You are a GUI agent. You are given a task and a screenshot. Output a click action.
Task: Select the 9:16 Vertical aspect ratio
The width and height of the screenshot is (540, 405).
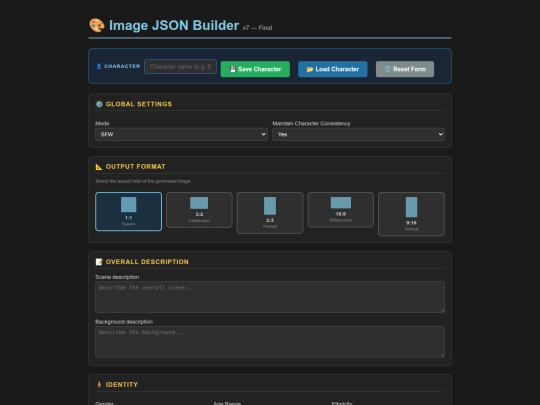pos(412,214)
